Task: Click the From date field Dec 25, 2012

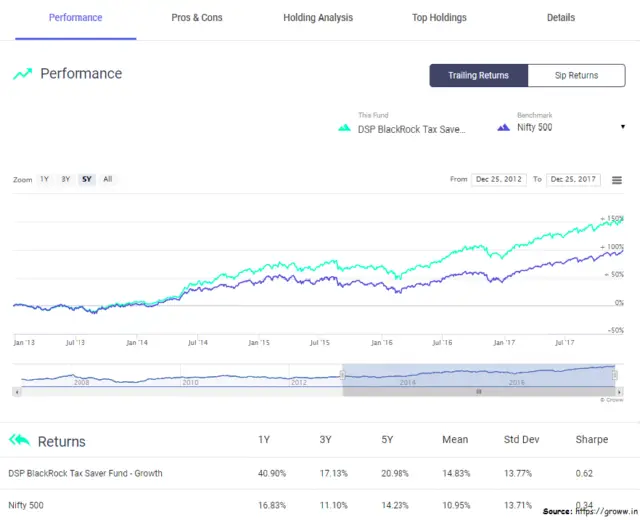Action: pos(499,180)
